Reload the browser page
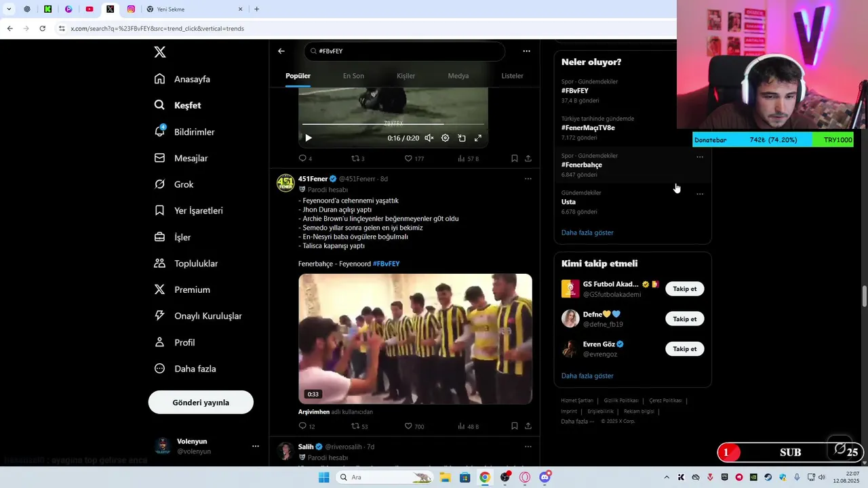The width and height of the screenshot is (868, 488). (42, 28)
